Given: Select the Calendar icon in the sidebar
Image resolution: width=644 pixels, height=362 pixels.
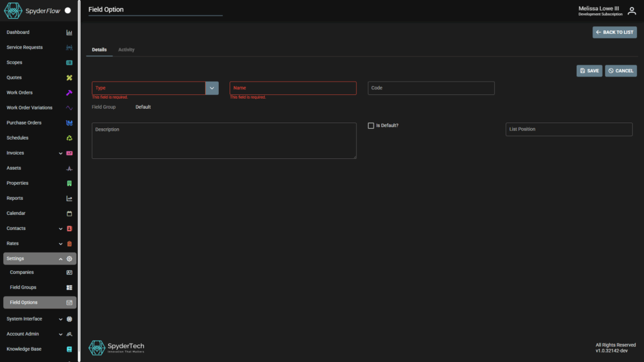Looking at the screenshot, I should tap(69, 213).
